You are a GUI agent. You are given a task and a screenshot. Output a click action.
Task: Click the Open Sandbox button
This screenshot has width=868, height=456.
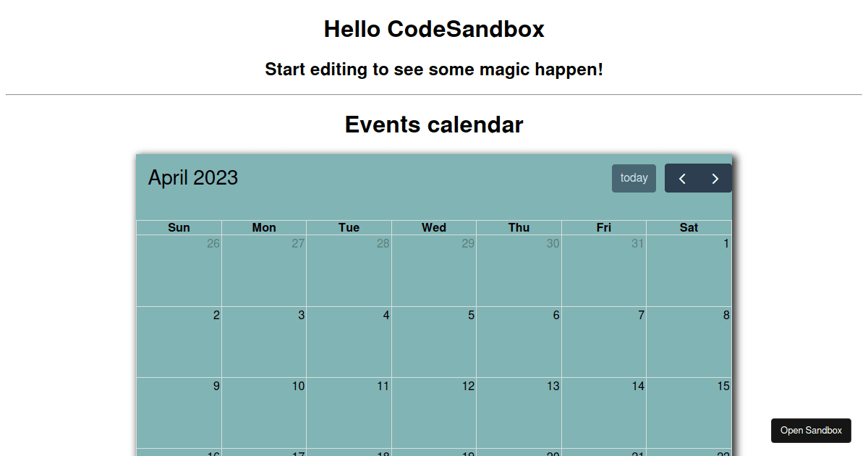811,430
